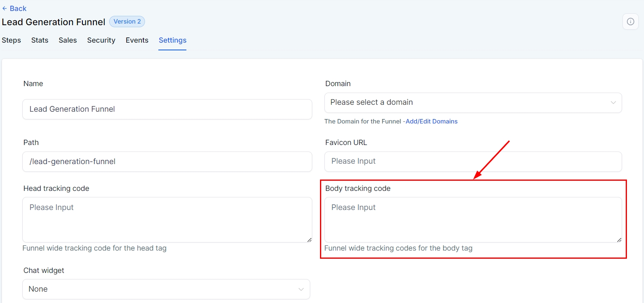
Task: Click into the Path input field
Action: point(167,162)
